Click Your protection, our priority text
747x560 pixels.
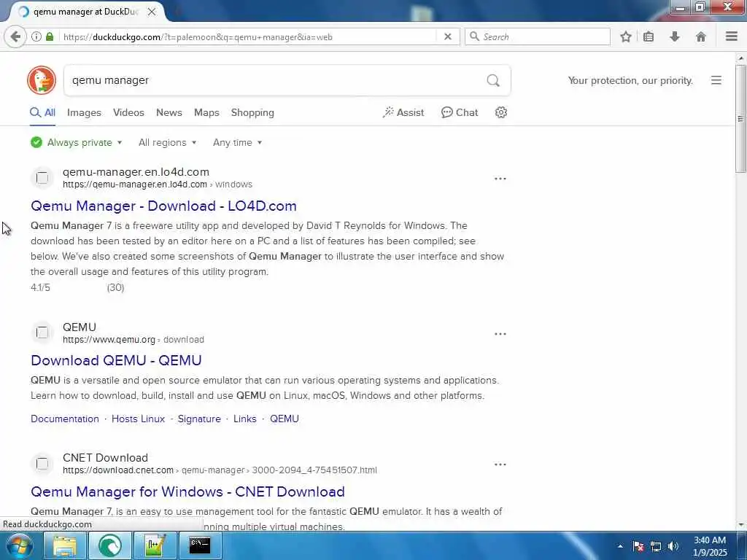pyautogui.click(x=630, y=80)
